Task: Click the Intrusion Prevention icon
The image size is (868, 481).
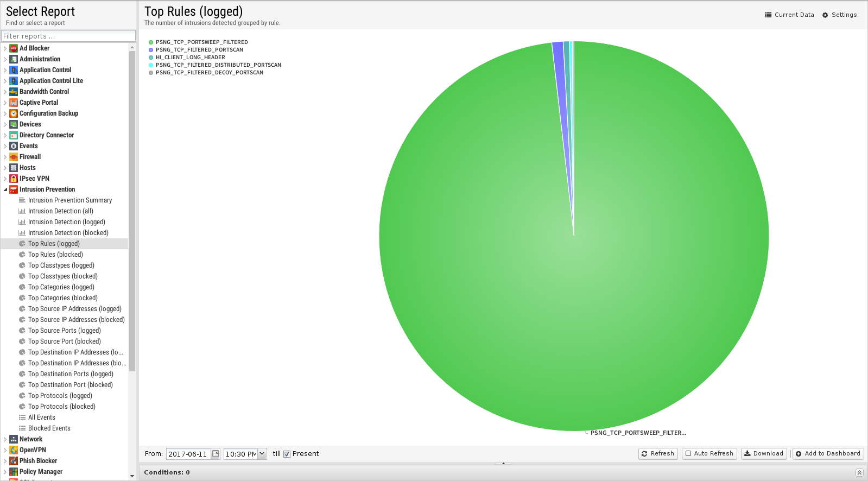Action: click(14, 189)
